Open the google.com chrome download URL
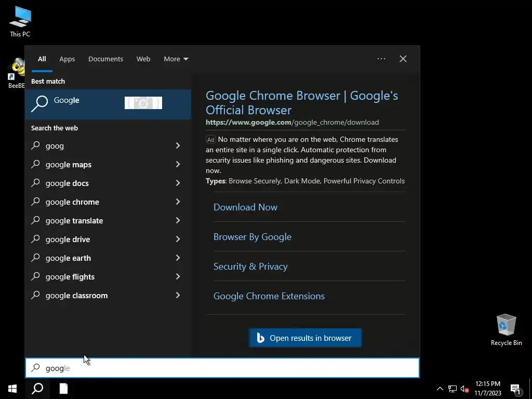 tap(292, 122)
